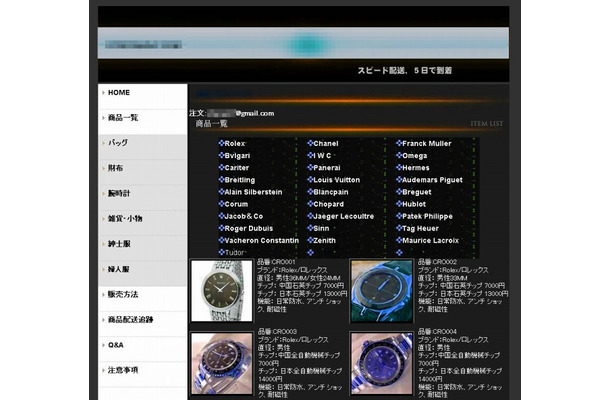Image resolution: width=610 pixels, height=400 pixels.
Task: Open the Franck Muller brand link
Action: pos(427,143)
